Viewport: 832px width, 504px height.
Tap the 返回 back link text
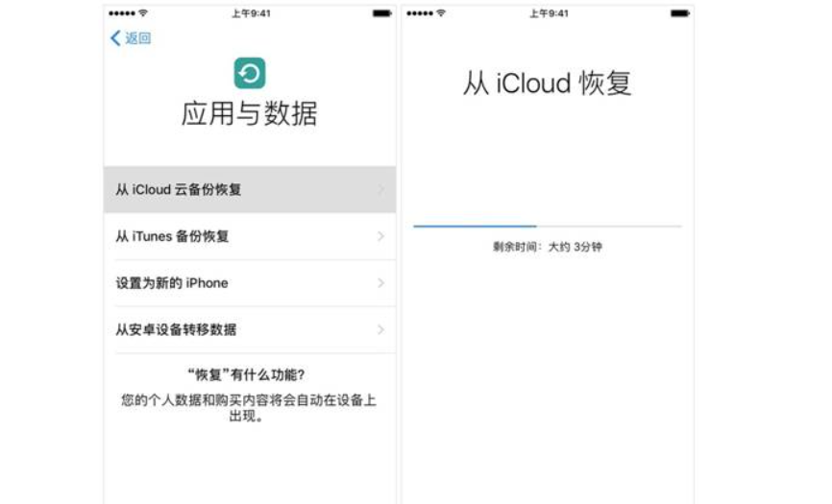click(138, 38)
